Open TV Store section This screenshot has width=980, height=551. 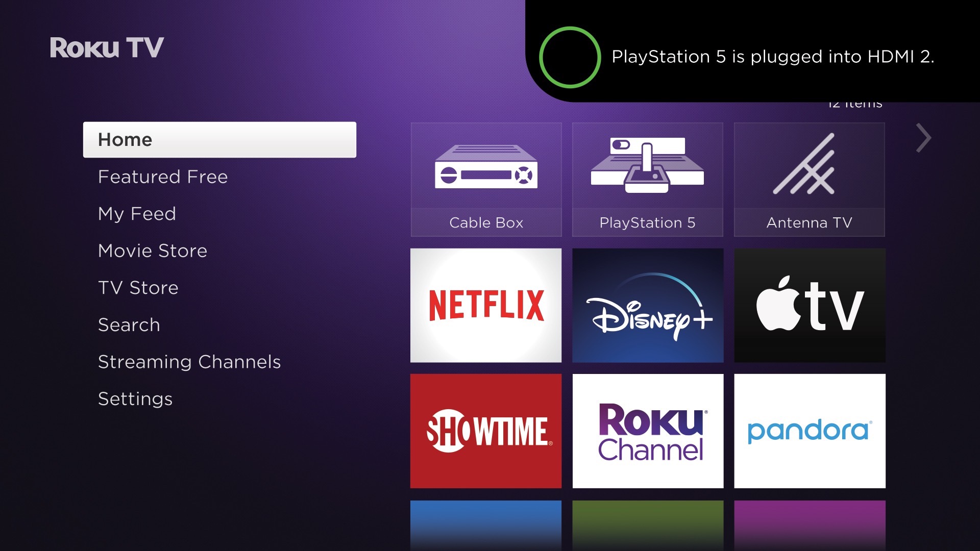(137, 287)
